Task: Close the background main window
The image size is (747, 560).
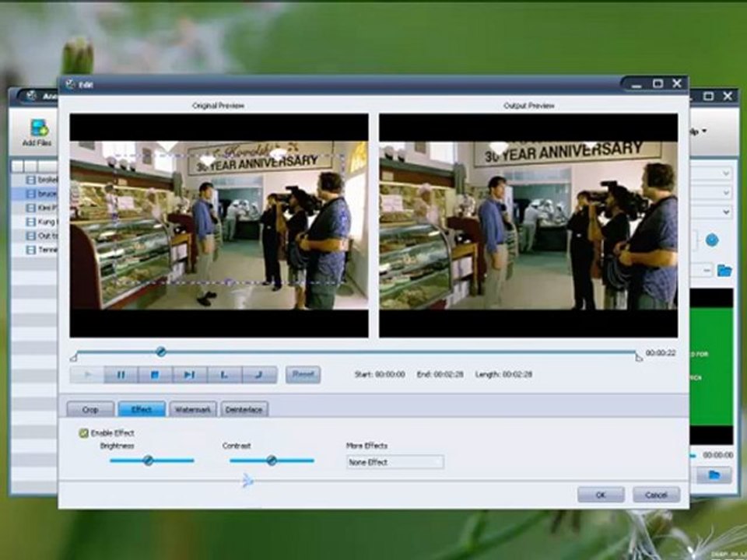Action: tap(728, 96)
